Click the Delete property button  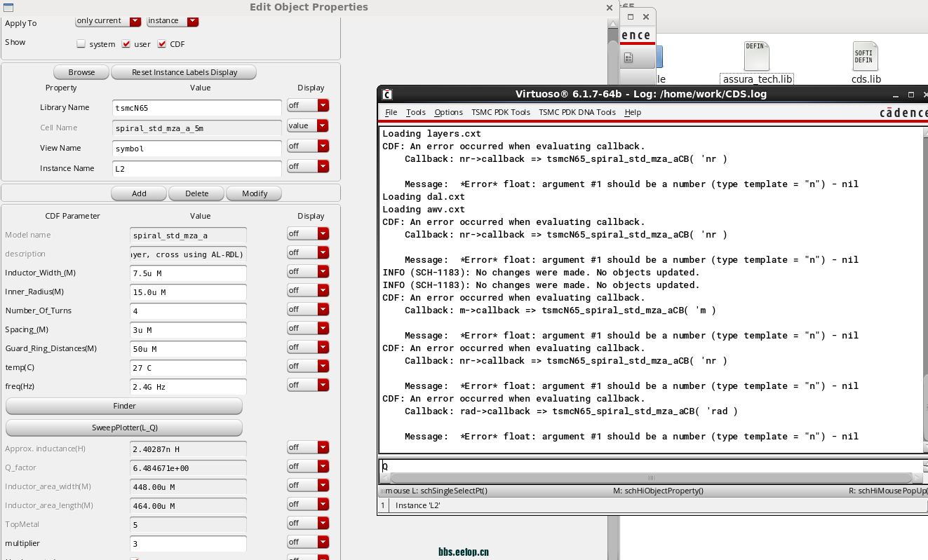[x=196, y=193]
